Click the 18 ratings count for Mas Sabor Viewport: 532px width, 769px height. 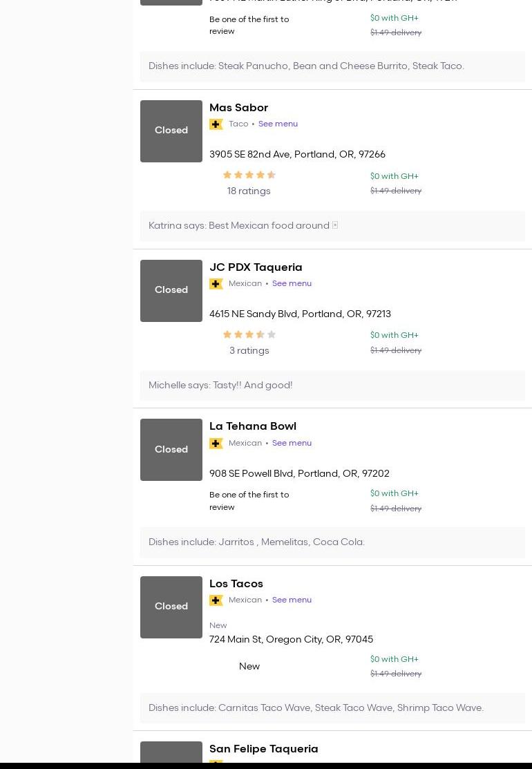click(x=249, y=191)
